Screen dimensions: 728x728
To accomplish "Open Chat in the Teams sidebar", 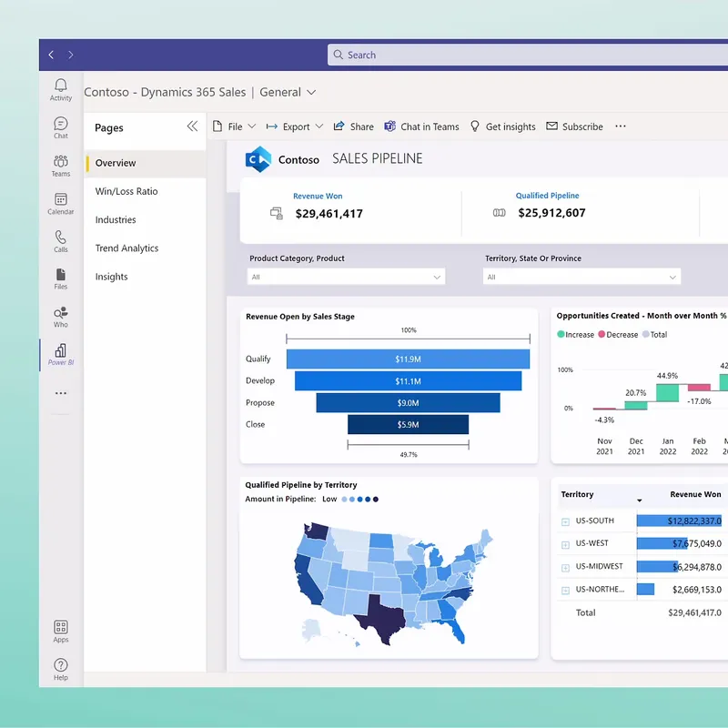I will (61, 127).
